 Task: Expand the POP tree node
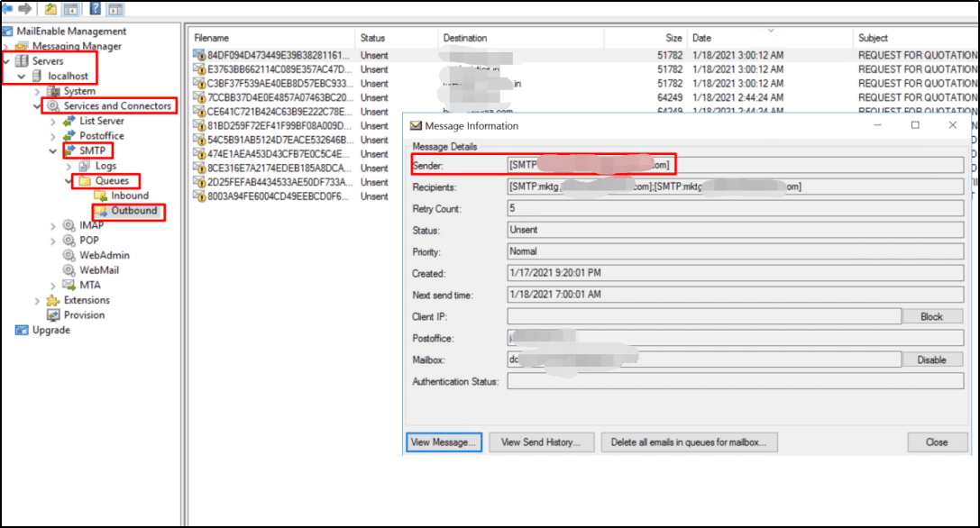click(x=53, y=241)
